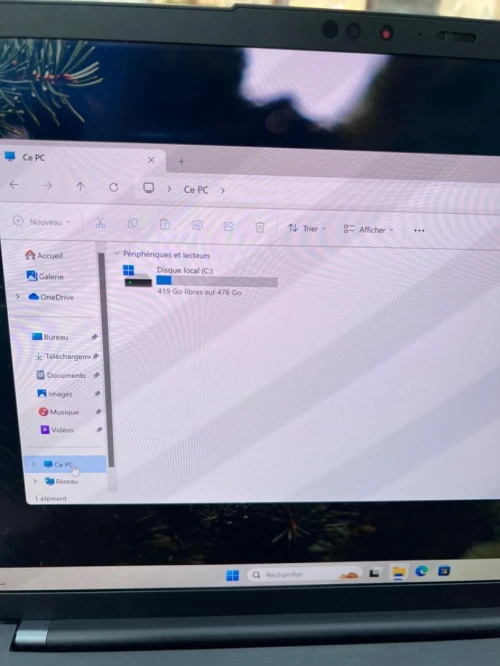Launch Microsoft Edge from the taskbar
500x666 pixels.
421,572
